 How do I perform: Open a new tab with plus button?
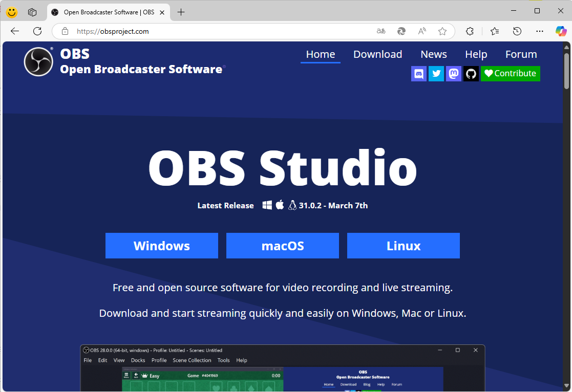click(181, 12)
